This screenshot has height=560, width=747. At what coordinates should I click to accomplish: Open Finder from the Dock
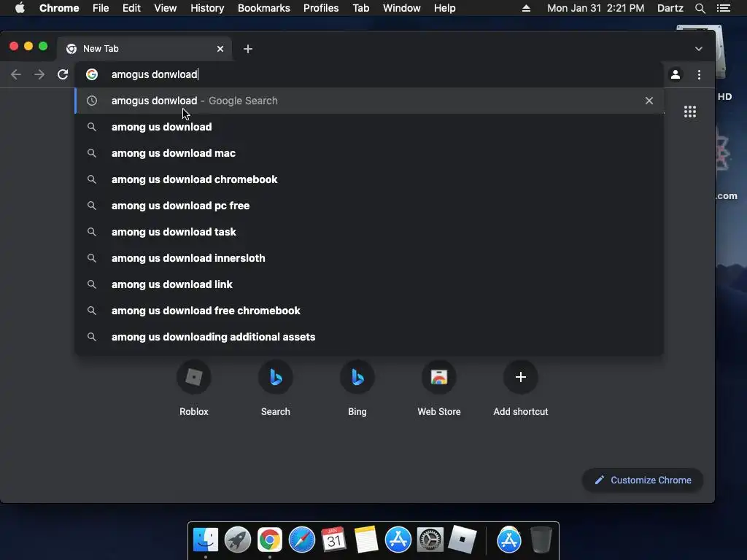click(205, 540)
